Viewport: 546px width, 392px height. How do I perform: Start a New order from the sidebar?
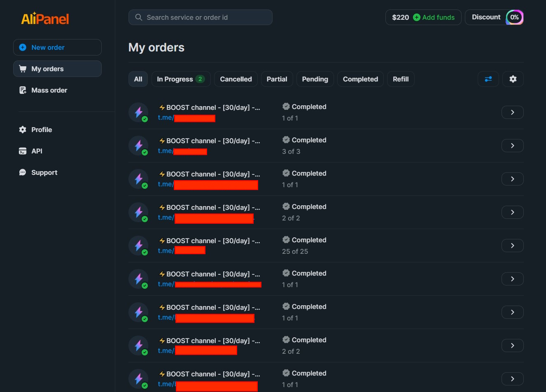pyautogui.click(x=57, y=47)
